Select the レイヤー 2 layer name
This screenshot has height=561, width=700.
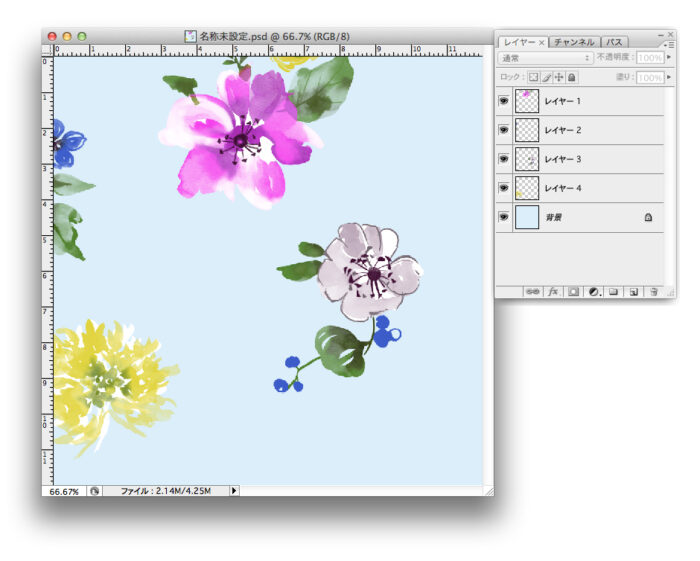pos(564,130)
